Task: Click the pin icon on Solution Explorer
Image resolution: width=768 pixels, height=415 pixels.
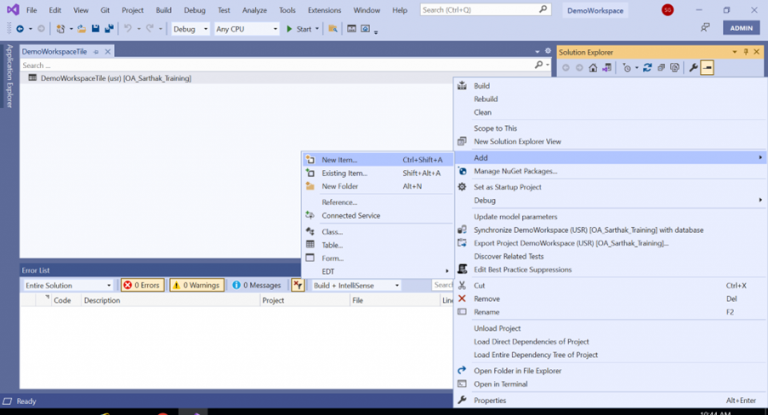Action: (x=746, y=52)
